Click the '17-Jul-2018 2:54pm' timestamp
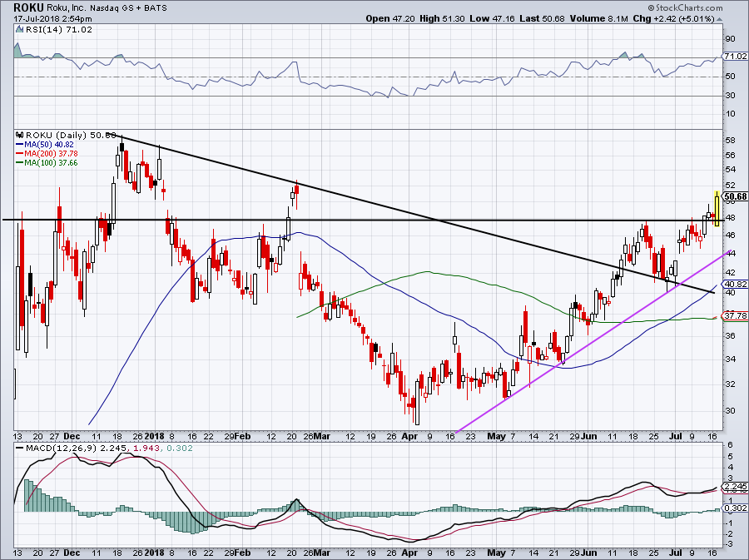 pos(52,19)
